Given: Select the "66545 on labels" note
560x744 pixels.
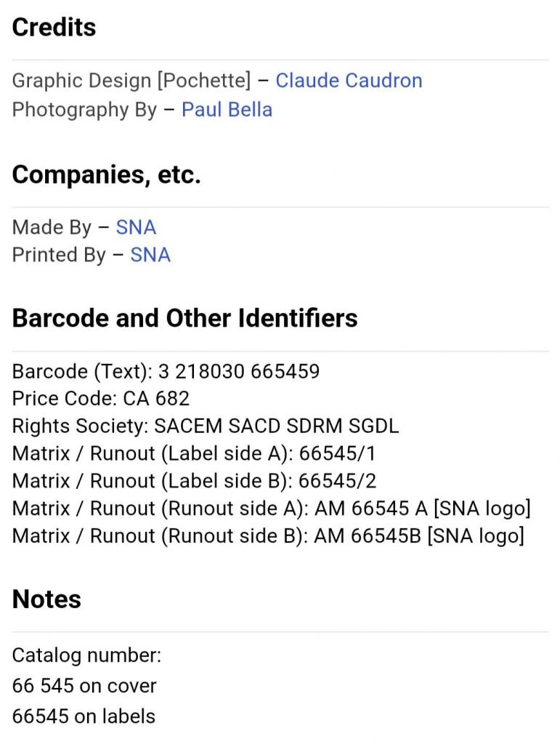Looking at the screenshot, I should [x=84, y=716].
